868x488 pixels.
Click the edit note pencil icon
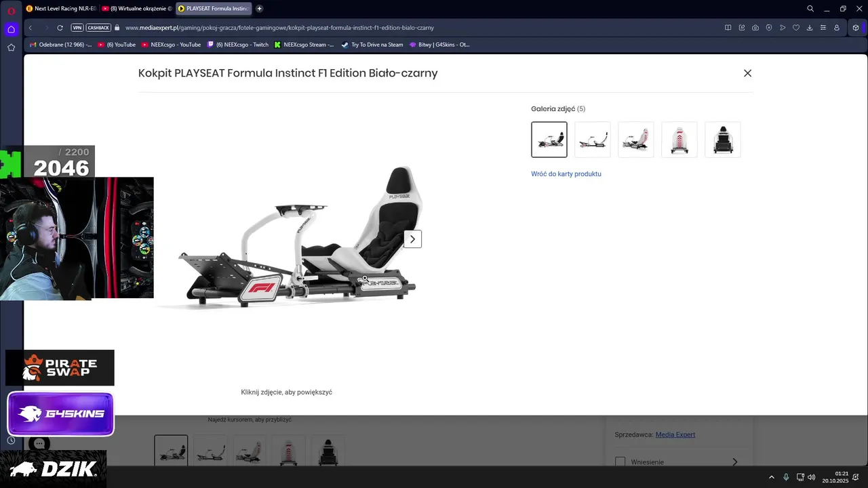click(x=742, y=28)
